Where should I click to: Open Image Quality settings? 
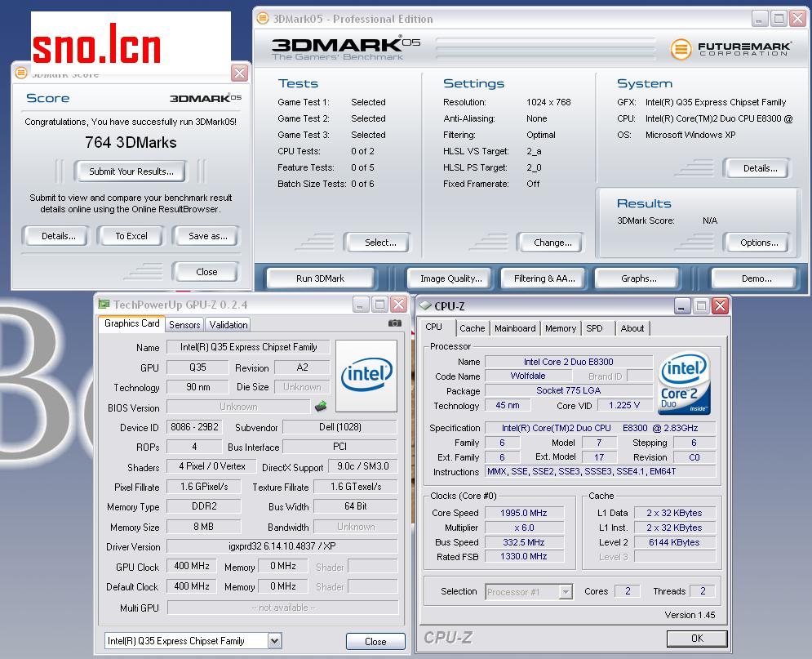(451, 278)
